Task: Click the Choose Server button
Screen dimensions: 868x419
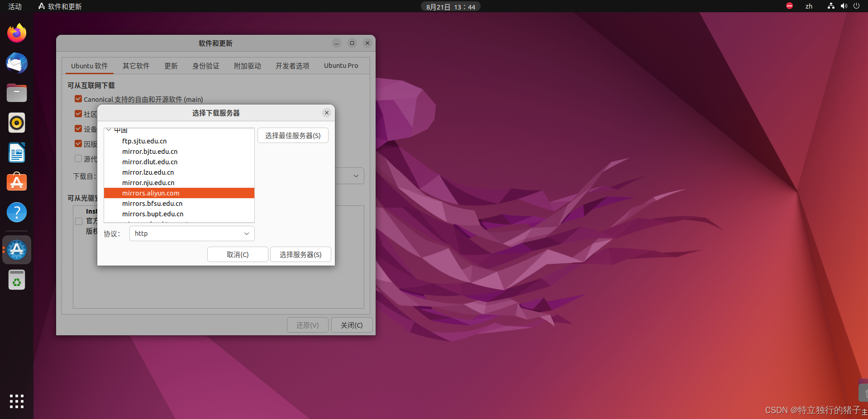Action: click(300, 255)
